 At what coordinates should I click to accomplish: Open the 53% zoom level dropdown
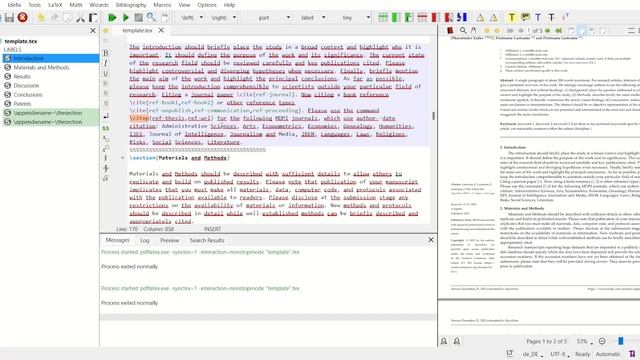[585, 341]
